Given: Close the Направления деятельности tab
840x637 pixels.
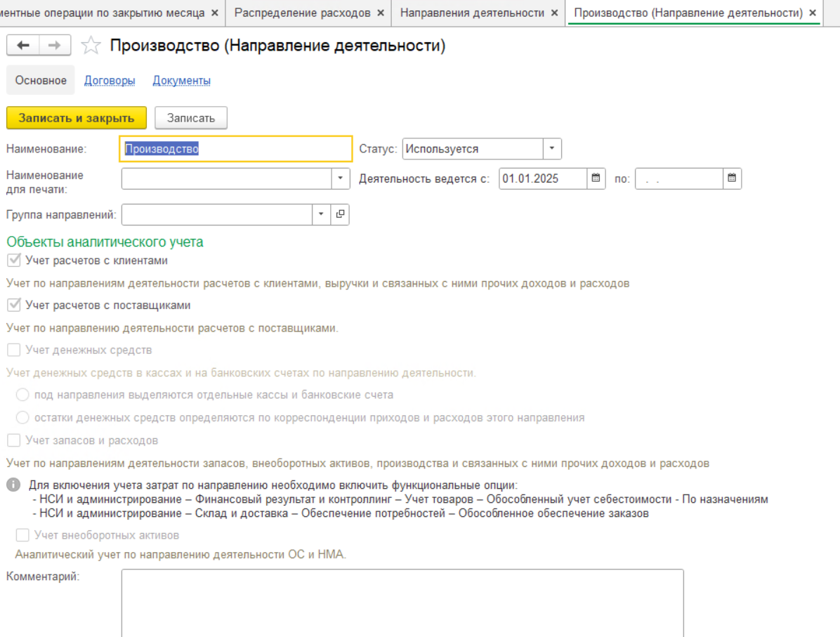Looking at the screenshot, I should [x=555, y=13].
